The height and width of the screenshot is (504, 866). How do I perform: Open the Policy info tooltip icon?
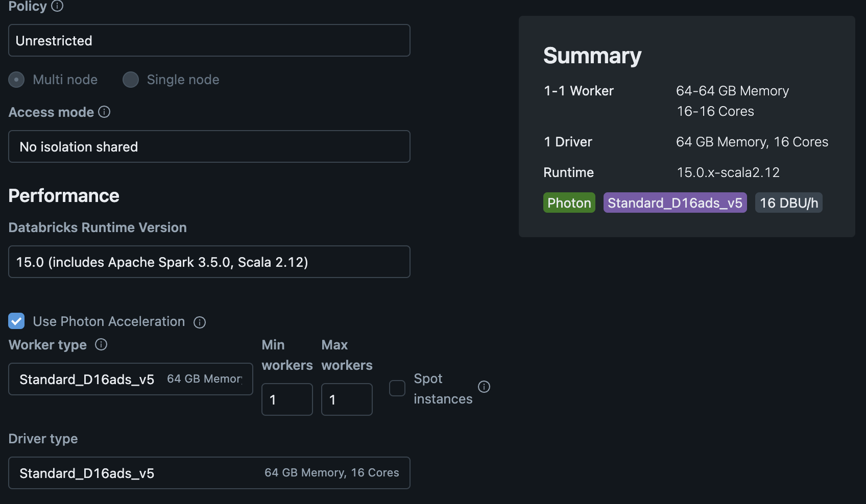click(x=57, y=6)
